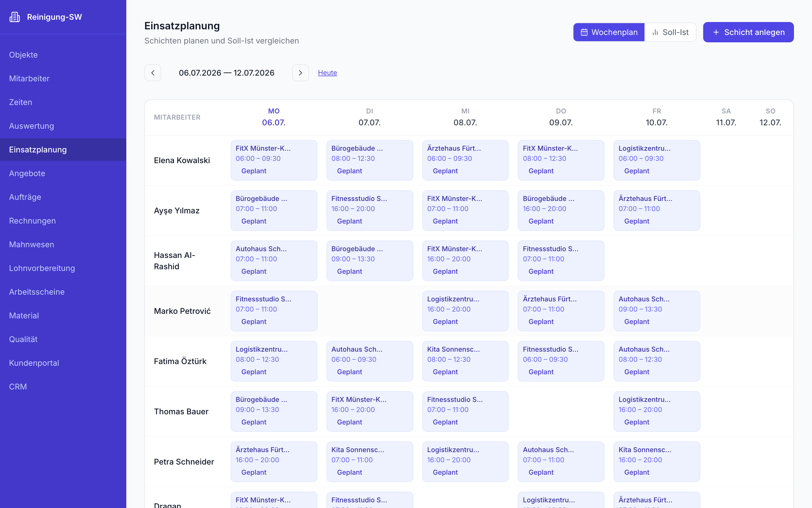This screenshot has height=508, width=812.
Task: Open Ayşe Yılmaz's Tuesday Fitnessstudio shift
Action: [x=369, y=211]
